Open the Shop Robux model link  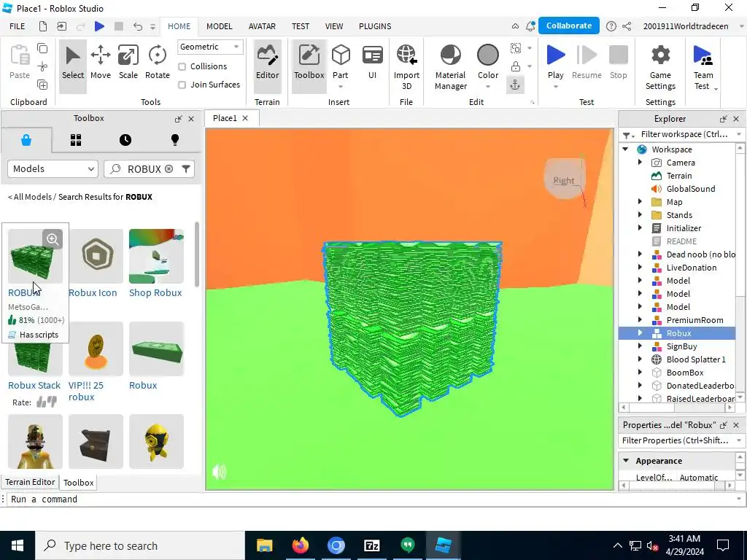(155, 293)
